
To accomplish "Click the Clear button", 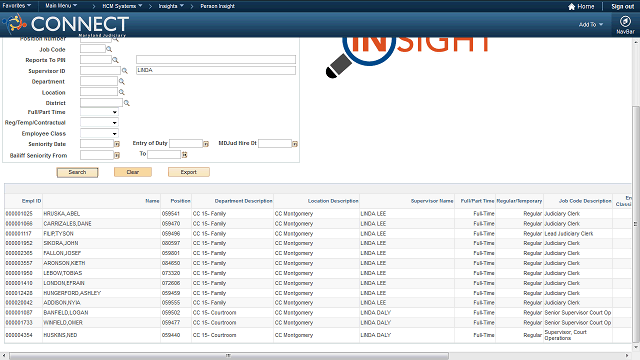I will [133, 172].
